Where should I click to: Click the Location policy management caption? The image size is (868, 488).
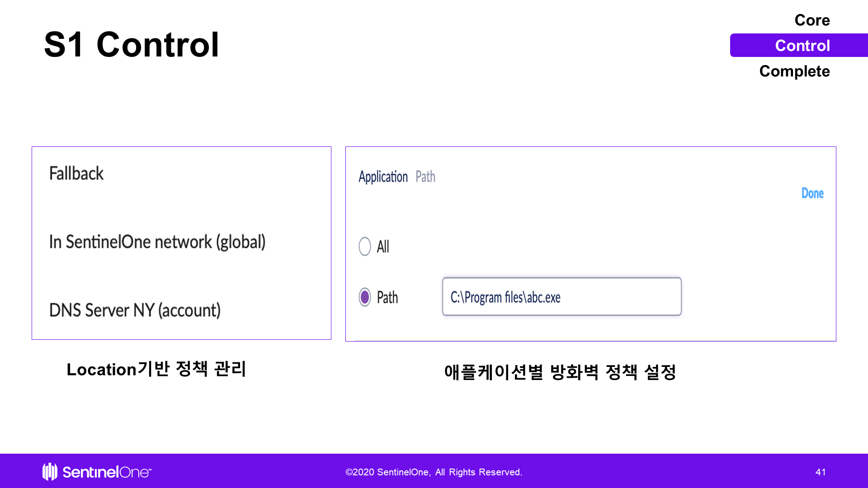[156, 369]
